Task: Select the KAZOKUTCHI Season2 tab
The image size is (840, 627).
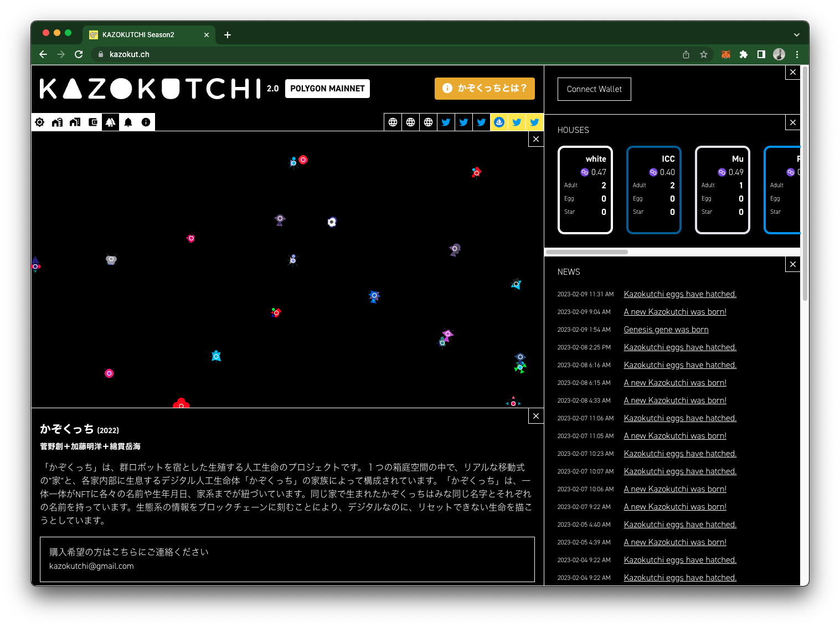Action: pos(150,34)
